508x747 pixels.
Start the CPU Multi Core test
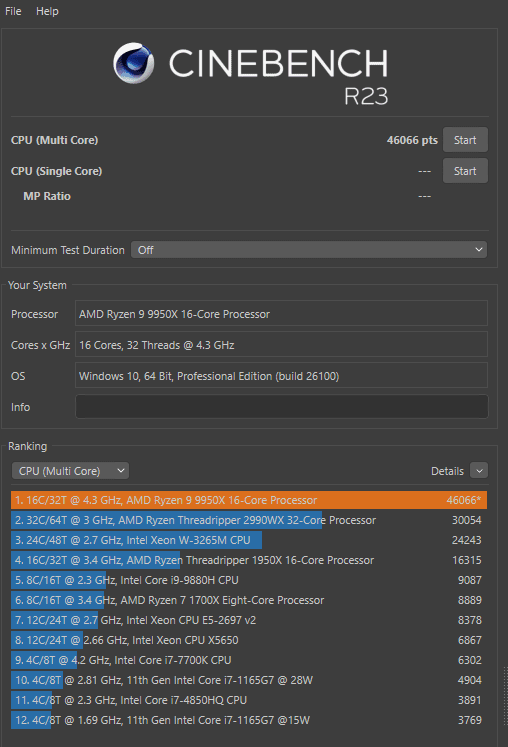[x=465, y=140]
